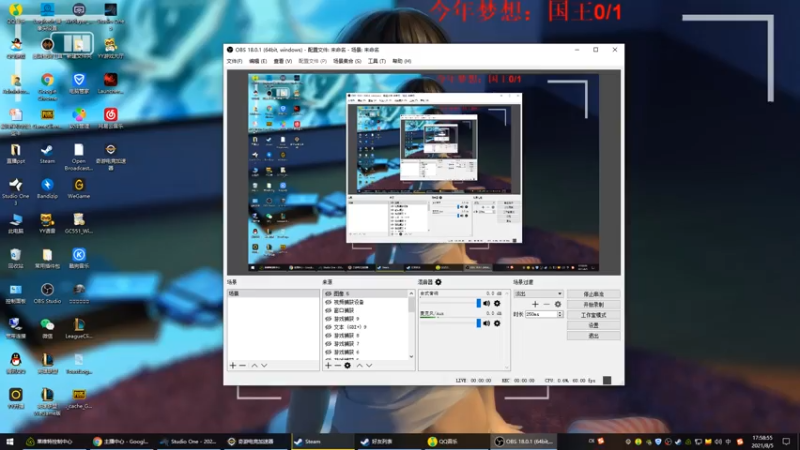The width and height of the screenshot is (800, 450).
Task: Adjust 麦克风/Aux volume slider handle
Action: click(479, 323)
